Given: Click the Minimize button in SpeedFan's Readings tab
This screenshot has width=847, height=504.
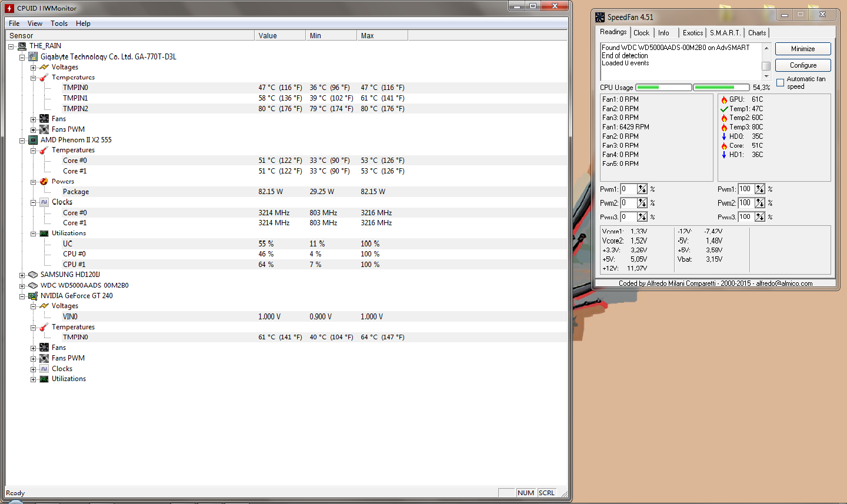Looking at the screenshot, I should point(803,49).
